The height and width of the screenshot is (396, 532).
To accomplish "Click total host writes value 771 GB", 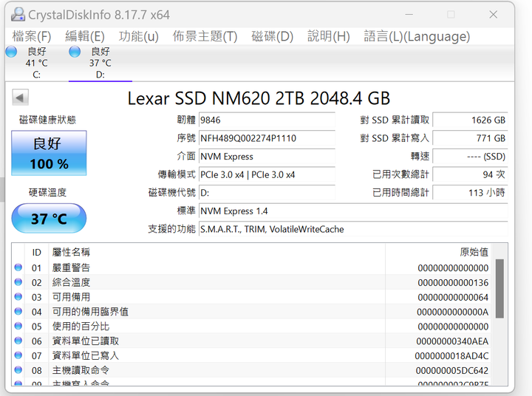I will [x=470, y=138].
